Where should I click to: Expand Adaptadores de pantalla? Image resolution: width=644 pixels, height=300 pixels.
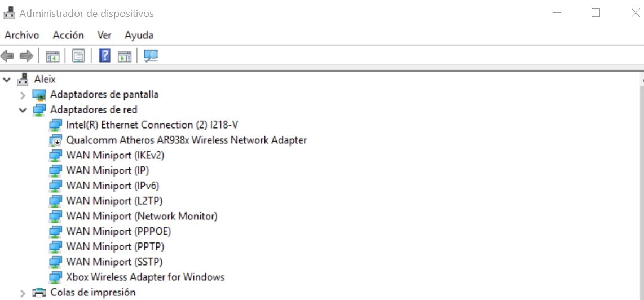point(23,95)
